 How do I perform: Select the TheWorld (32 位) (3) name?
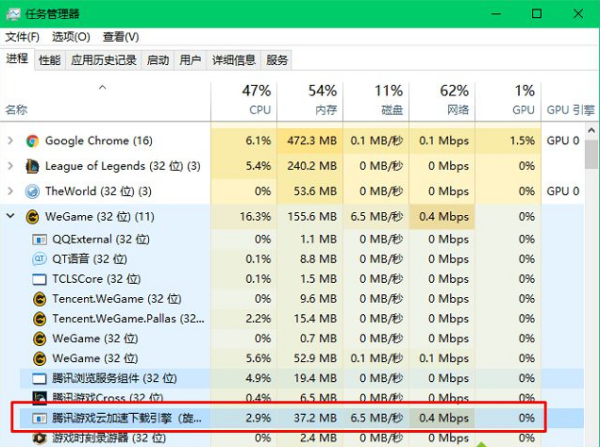98,191
